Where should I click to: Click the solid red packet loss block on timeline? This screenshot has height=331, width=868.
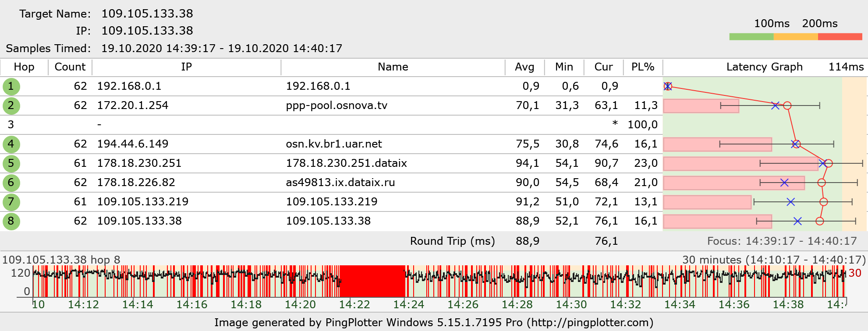(x=372, y=281)
